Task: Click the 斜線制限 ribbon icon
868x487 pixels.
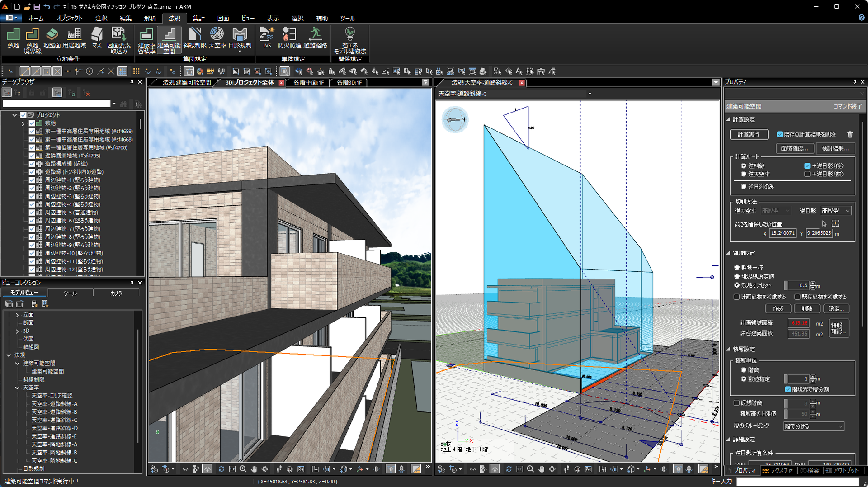Action: pyautogui.click(x=195, y=38)
